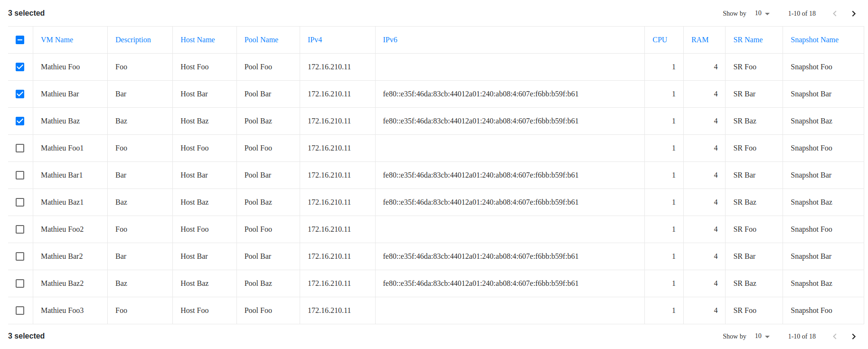Viewport: 868px width, 349px height.
Task: Sort by IPv4 column header
Action: [315, 40]
